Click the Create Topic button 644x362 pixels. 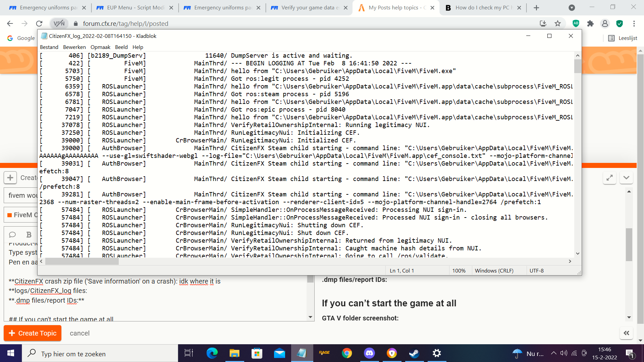coord(33,333)
